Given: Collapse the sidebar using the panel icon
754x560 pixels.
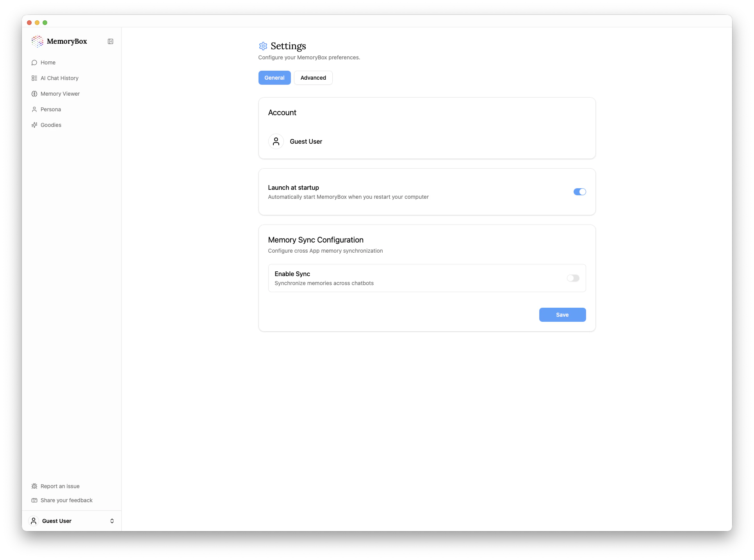Looking at the screenshot, I should coord(111,41).
